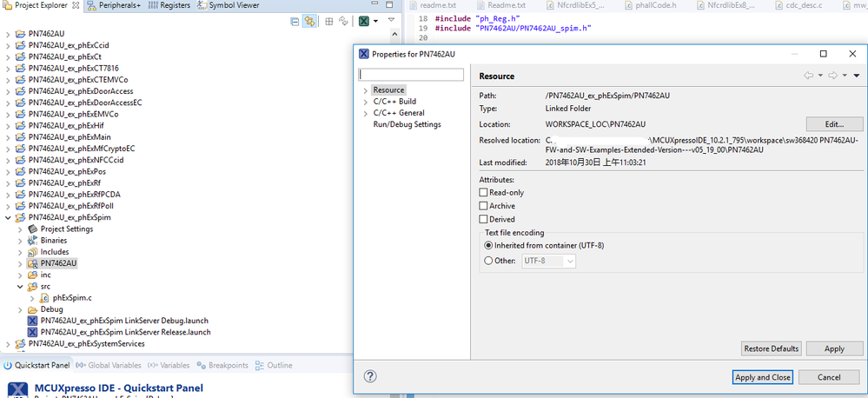Select Inherited from container (UTF-8) option
The height and width of the screenshot is (398, 868).
pos(488,245)
